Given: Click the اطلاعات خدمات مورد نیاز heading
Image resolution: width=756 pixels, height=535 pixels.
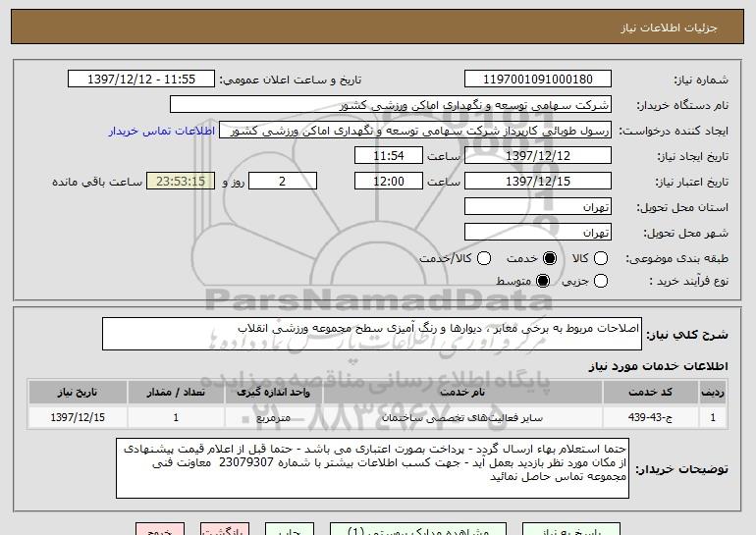Looking at the screenshot, I should tap(658, 366).
